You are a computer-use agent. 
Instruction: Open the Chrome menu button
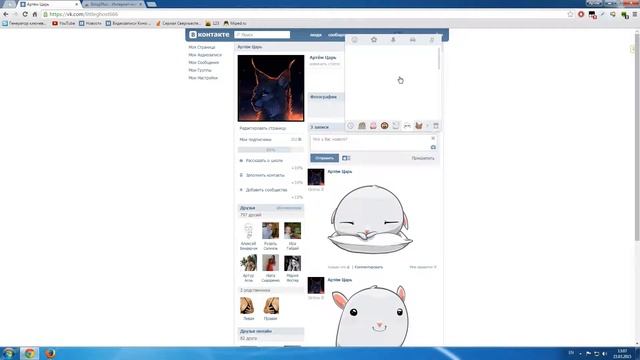point(635,14)
